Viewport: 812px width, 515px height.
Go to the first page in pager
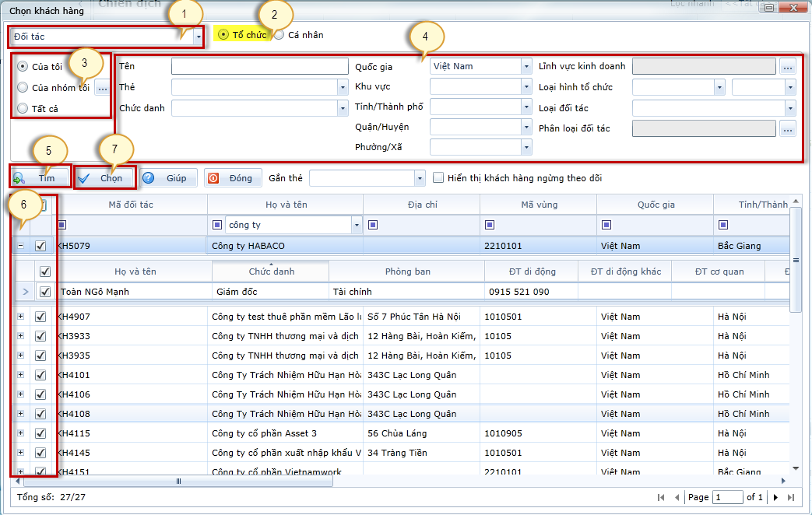661,497
